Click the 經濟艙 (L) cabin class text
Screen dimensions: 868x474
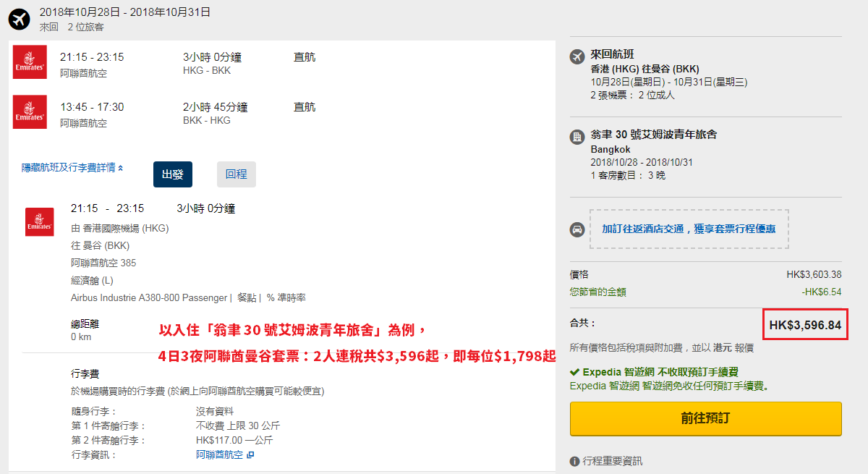tap(92, 280)
